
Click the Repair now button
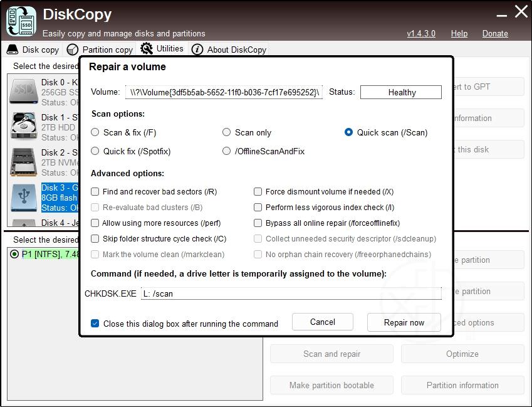404,322
